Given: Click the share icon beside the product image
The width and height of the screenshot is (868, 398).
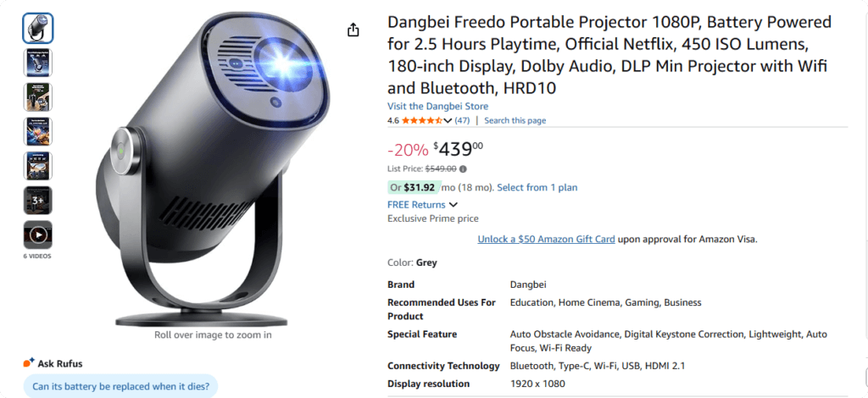Looking at the screenshot, I should (353, 30).
